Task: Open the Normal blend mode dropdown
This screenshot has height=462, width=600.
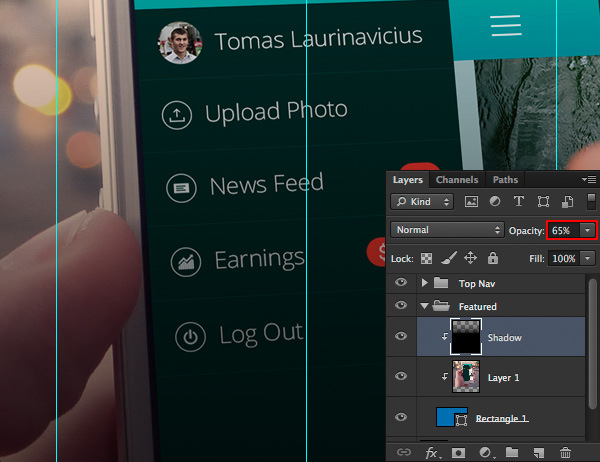Action: pyautogui.click(x=447, y=230)
